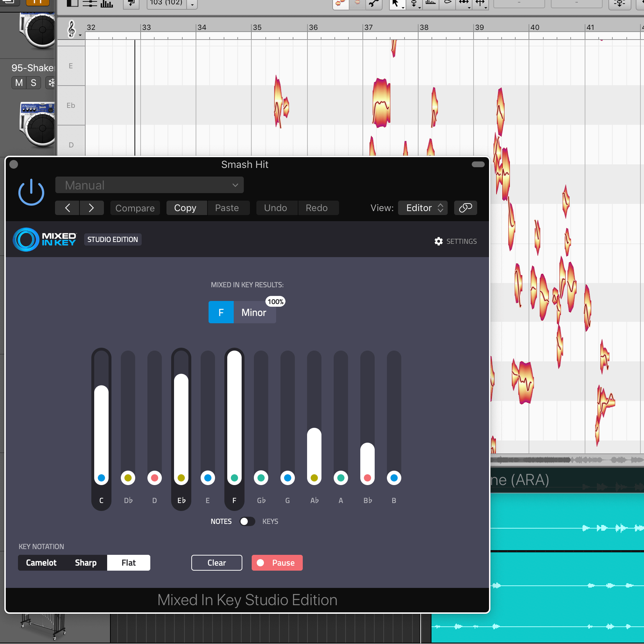
Task: Open the View Editor dropdown
Action: pyautogui.click(x=423, y=208)
